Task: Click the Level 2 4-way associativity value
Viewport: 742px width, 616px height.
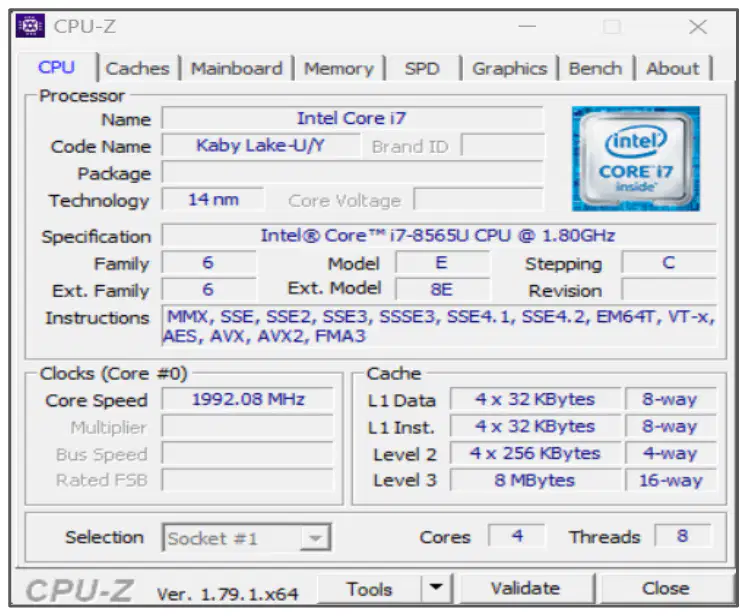Action: [x=671, y=453]
